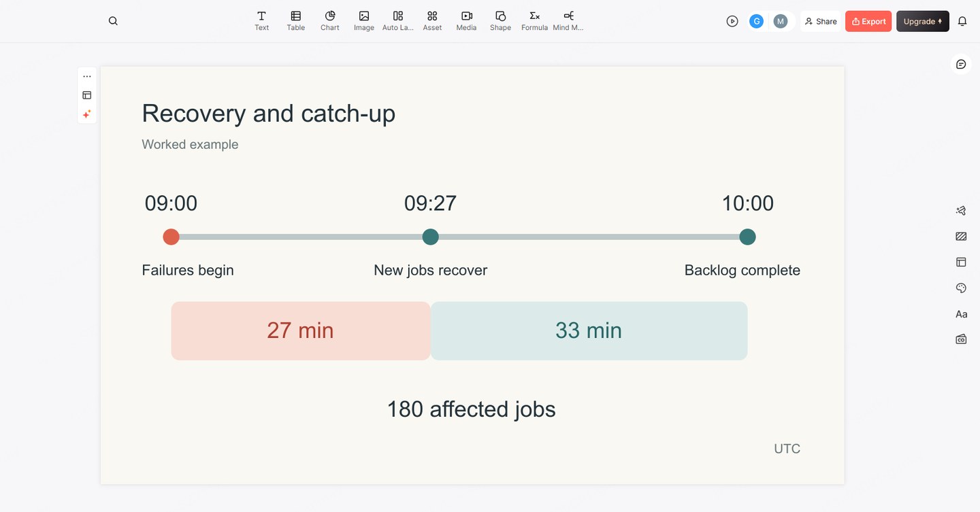
Task: Select the red 'Failures begin' timeline dot
Action: [x=171, y=237]
